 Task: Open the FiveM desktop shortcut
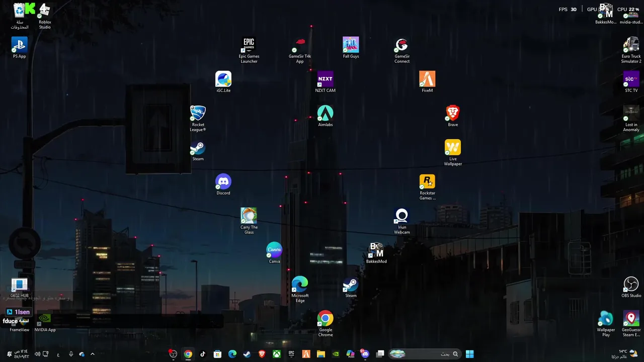click(427, 81)
